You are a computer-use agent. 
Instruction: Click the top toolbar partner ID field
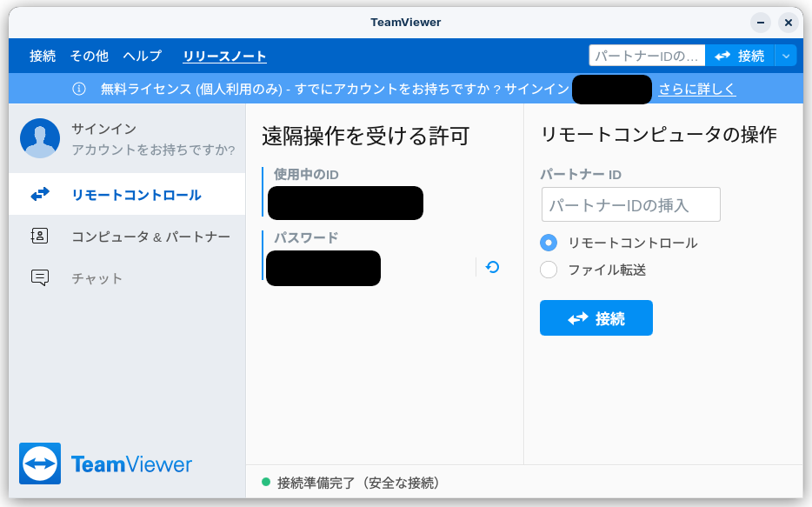click(647, 56)
